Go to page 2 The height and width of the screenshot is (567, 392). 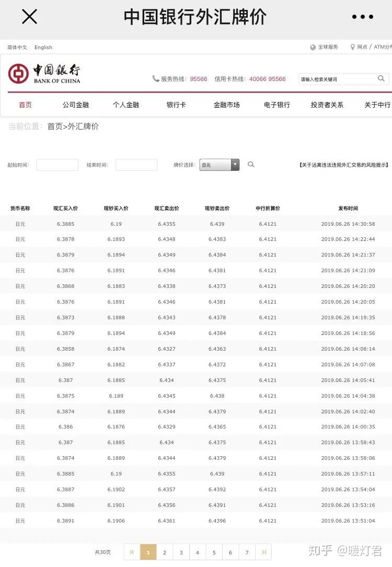point(165,552)
